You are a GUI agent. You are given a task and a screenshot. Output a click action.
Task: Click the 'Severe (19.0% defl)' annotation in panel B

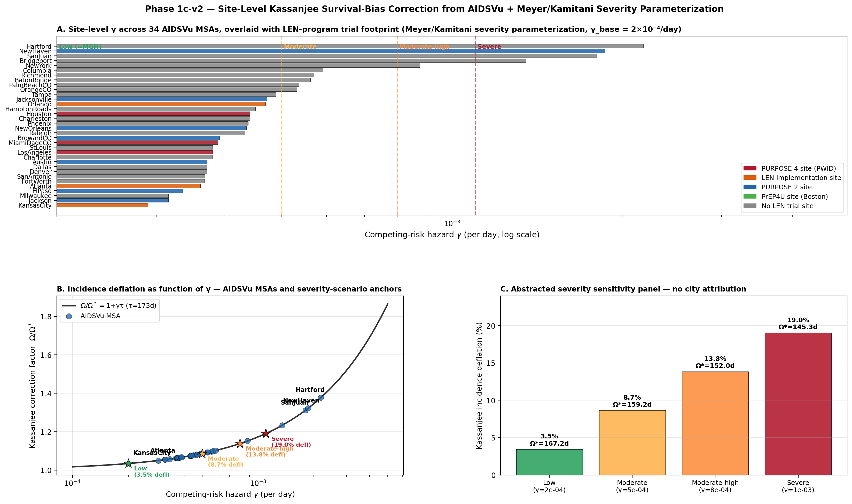click(291, 442)
